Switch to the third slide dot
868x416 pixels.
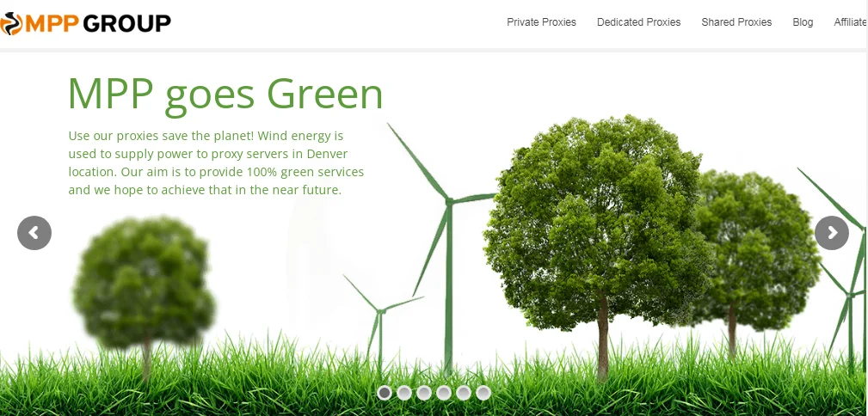424,393
